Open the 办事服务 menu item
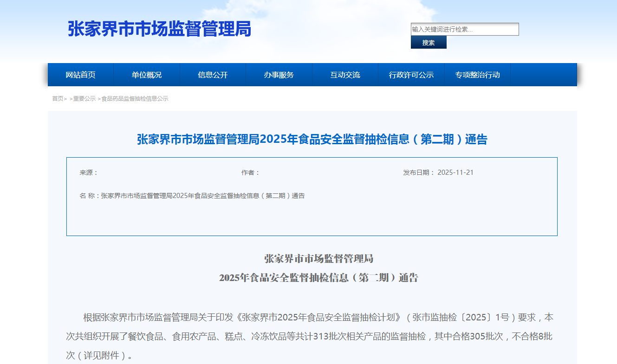The image size is (617, 364). (279, 75)
